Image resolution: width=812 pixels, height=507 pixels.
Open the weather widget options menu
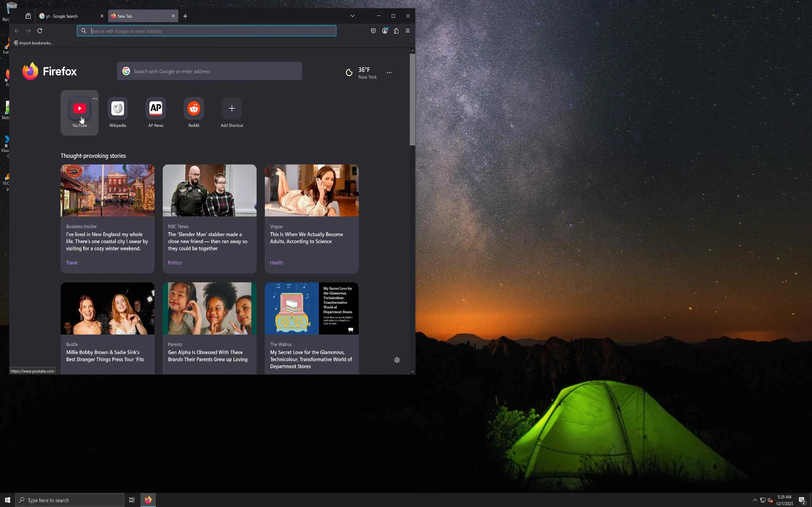coord(389,73)
